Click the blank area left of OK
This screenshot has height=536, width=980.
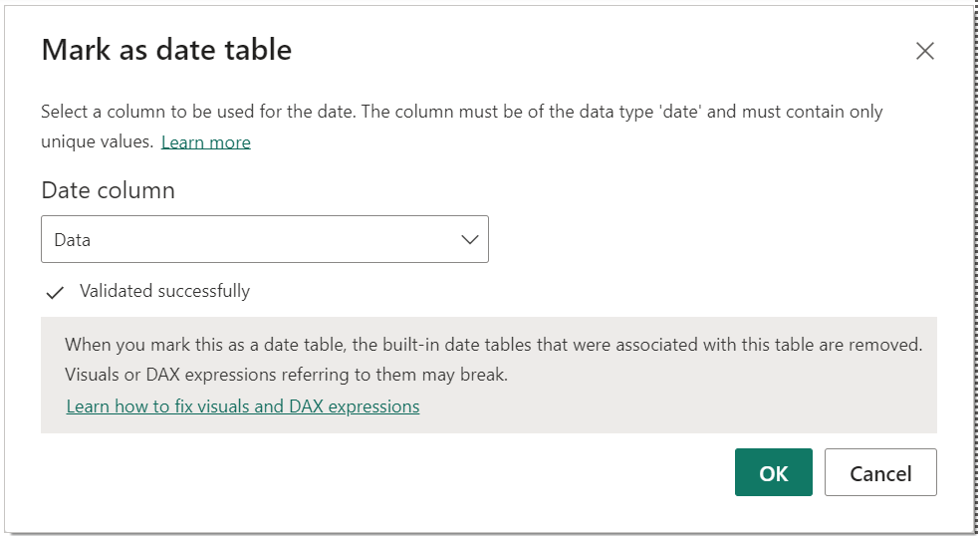coord(387,472)
